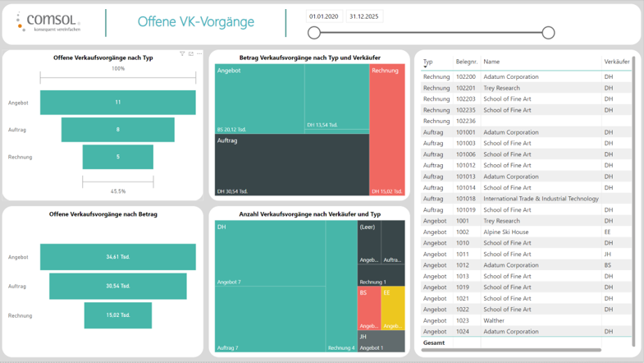Click the date slider track between the handles
The image size is (644, 363).
[432, 33]
